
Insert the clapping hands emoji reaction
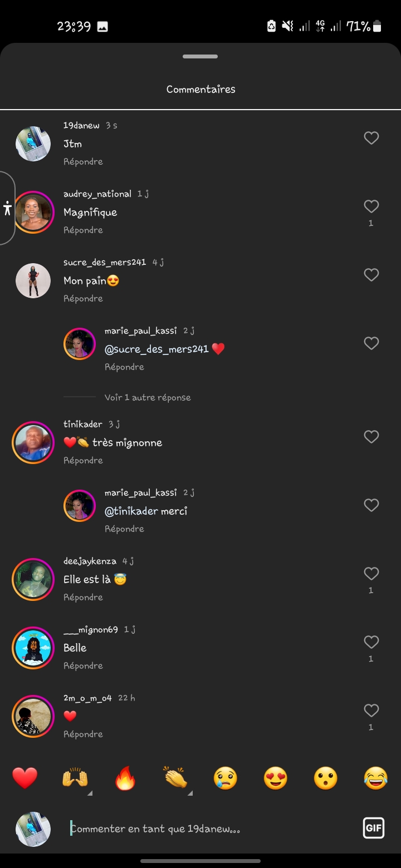(175, 778)
